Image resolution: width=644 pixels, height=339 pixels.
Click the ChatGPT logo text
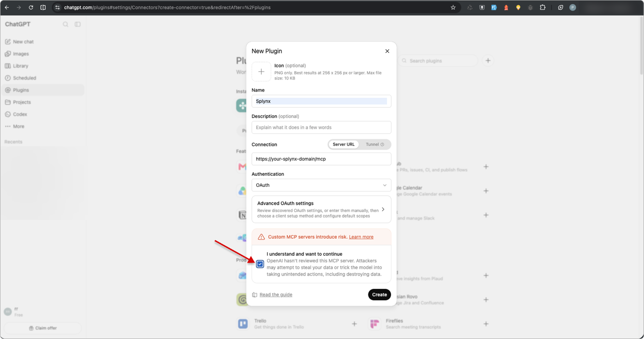pyautogui.click(x=18, y=24)
